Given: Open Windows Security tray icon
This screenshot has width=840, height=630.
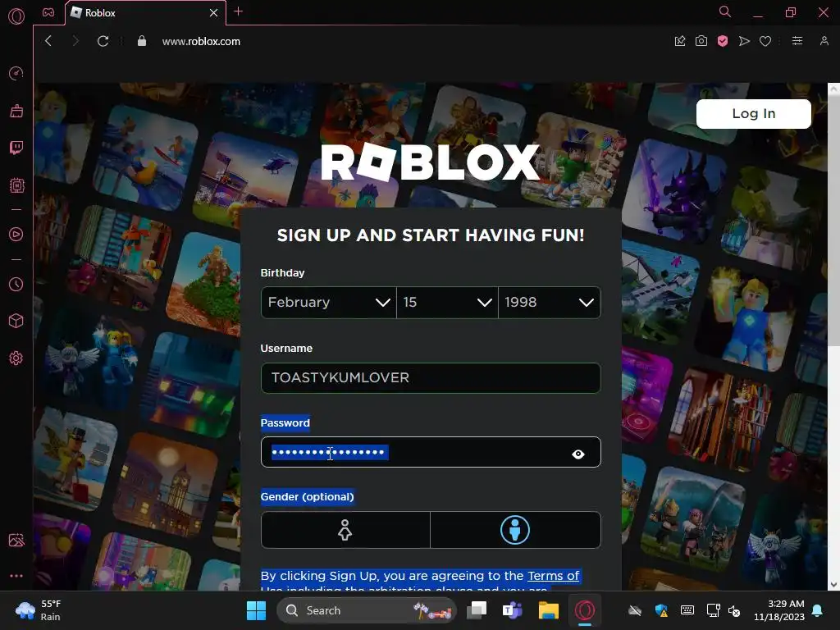Looking at the screenshot, I should (662, 610).
